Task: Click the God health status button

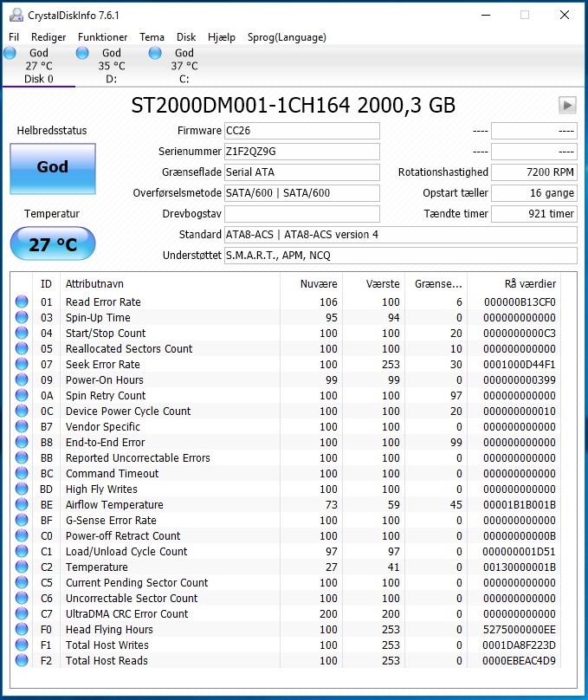Action: (53, 169)
